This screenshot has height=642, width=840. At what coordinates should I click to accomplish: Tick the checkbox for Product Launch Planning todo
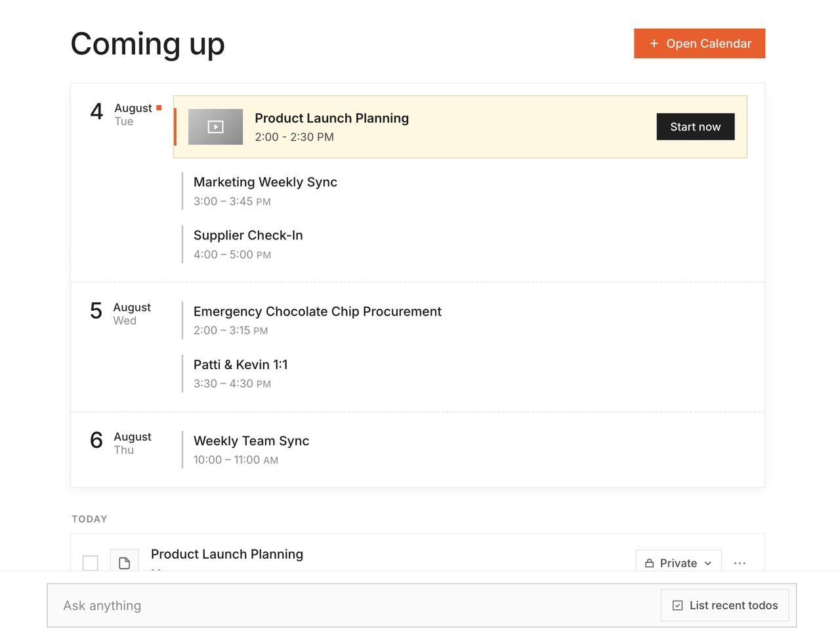[91, 563]
